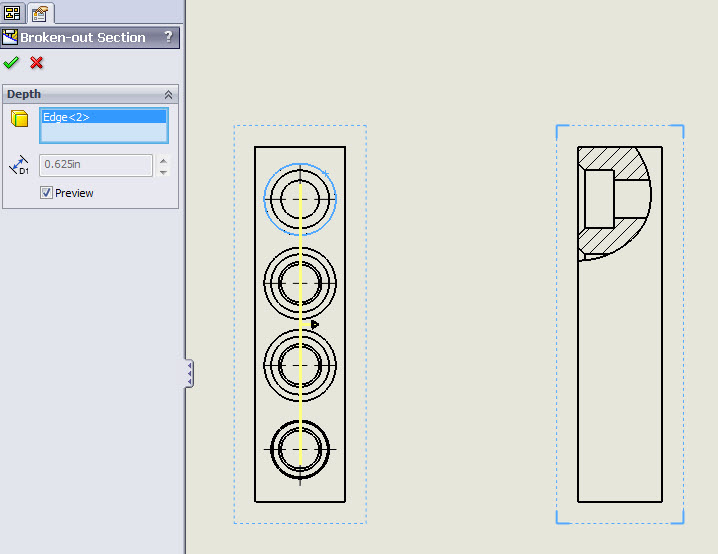This screenshot has height=554, width=718.
Task: Click the yellow depth reference icon
Action: pyautogui.click(x=19, y=119)
